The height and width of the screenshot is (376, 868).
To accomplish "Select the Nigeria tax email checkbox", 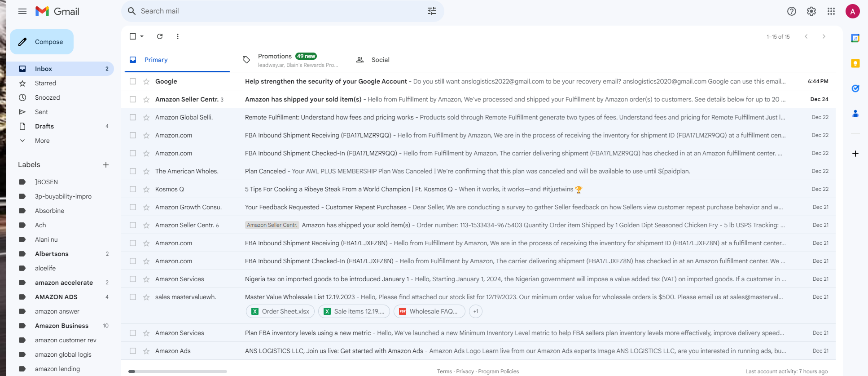I will pyautogui.click(x=133, y=279).
